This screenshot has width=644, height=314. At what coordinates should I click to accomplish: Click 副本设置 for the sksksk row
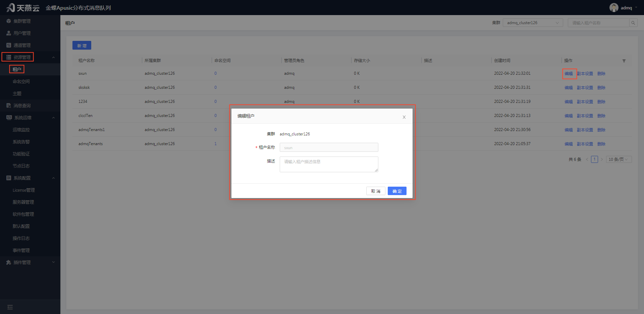pos(585,88)
